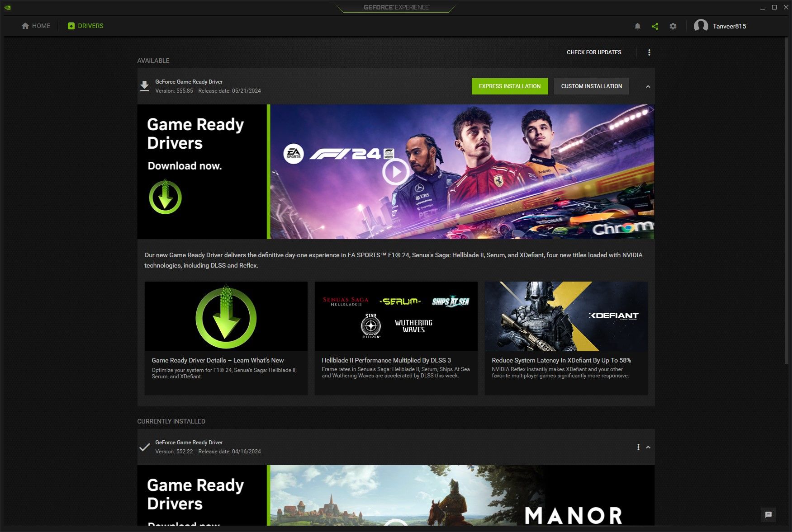Switch to the Drivers tab
Screen dimensions: 792x532
[85, 26]
